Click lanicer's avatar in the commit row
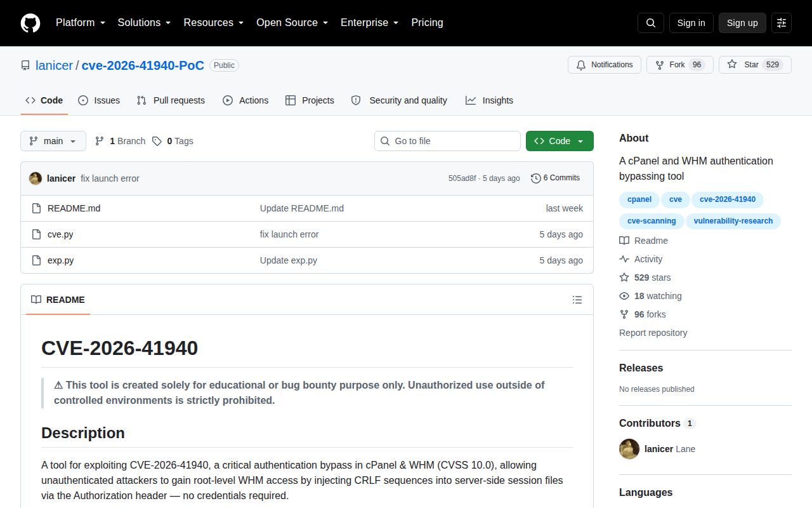 tap(36, 178)
